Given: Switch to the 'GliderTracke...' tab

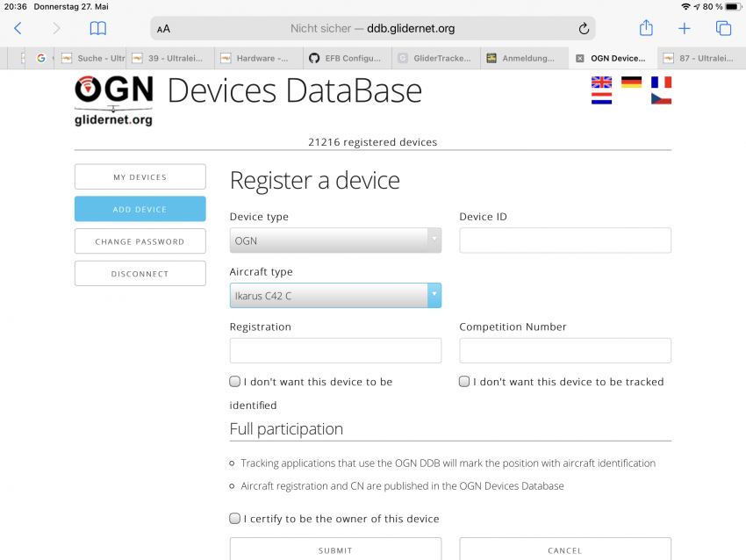Looking at the screenshot, I should click(435, 58).
